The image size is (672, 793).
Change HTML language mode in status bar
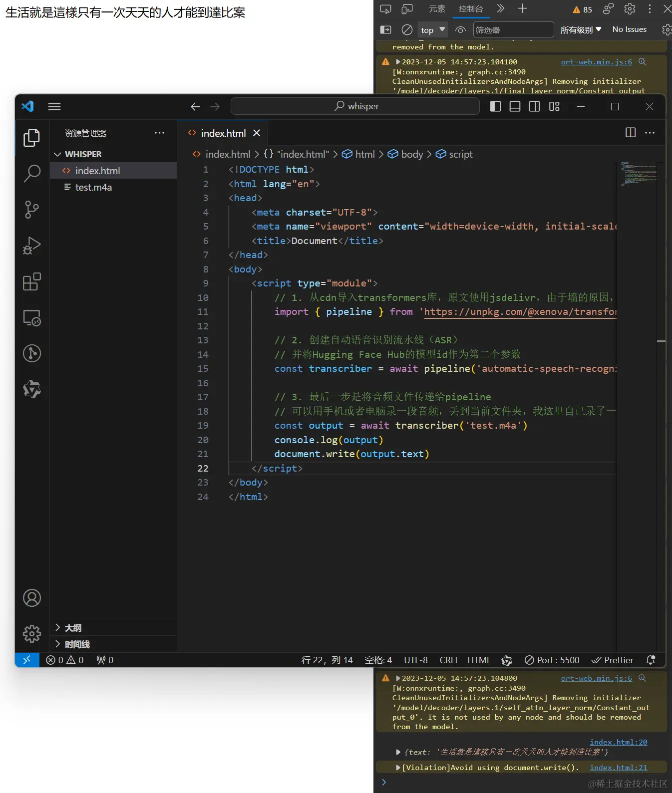(479, 660)
